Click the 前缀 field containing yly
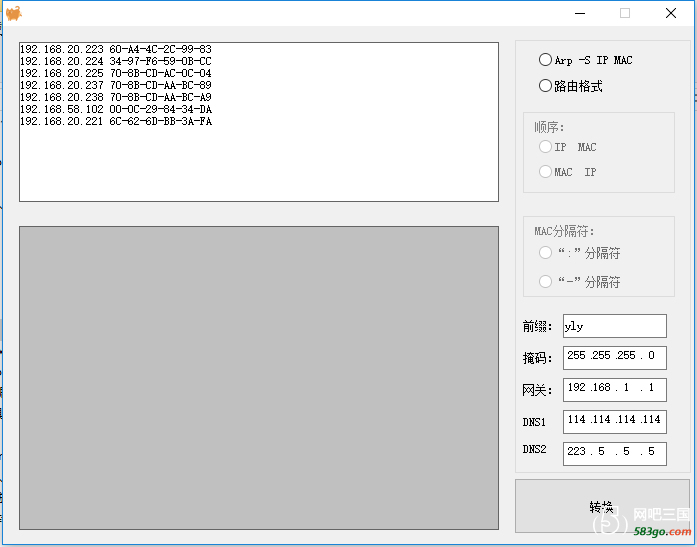Screen dimensions: 697x547 click(614, 326)
